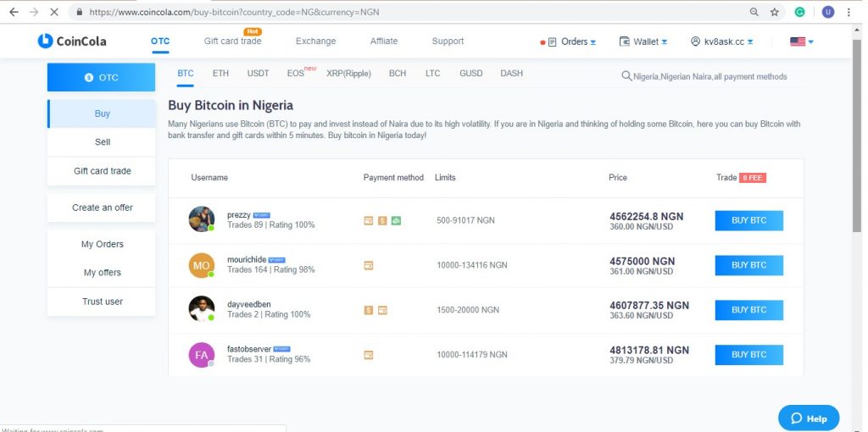Click dayveedben's bank card payment icon

tap(382, 310)
